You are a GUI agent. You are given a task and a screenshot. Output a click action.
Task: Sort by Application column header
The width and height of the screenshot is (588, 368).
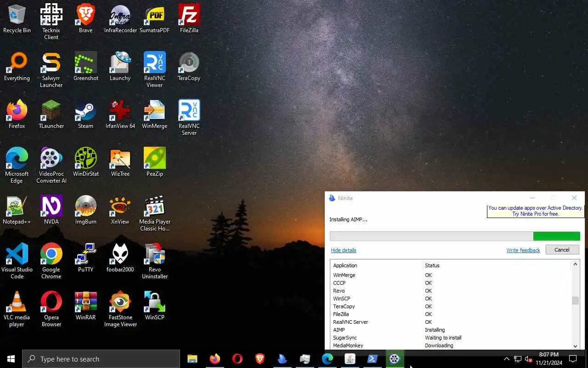point(376,265)
